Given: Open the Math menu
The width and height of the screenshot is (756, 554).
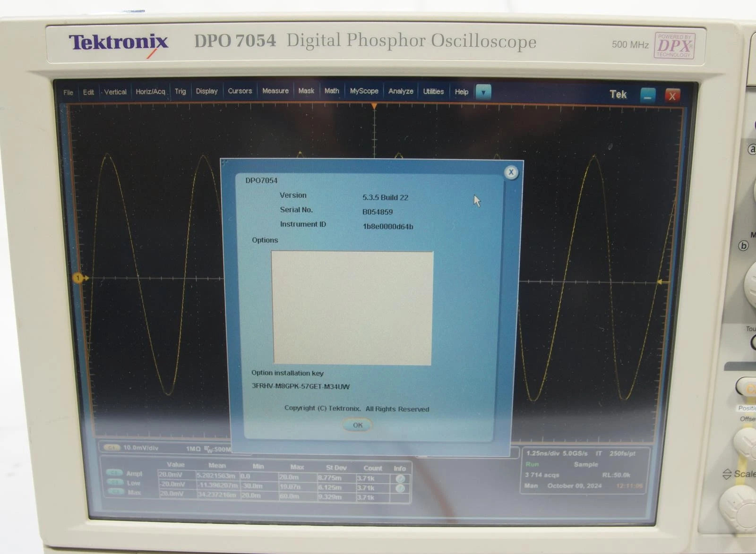Looking at the screenshot, I should pos(331,91).
